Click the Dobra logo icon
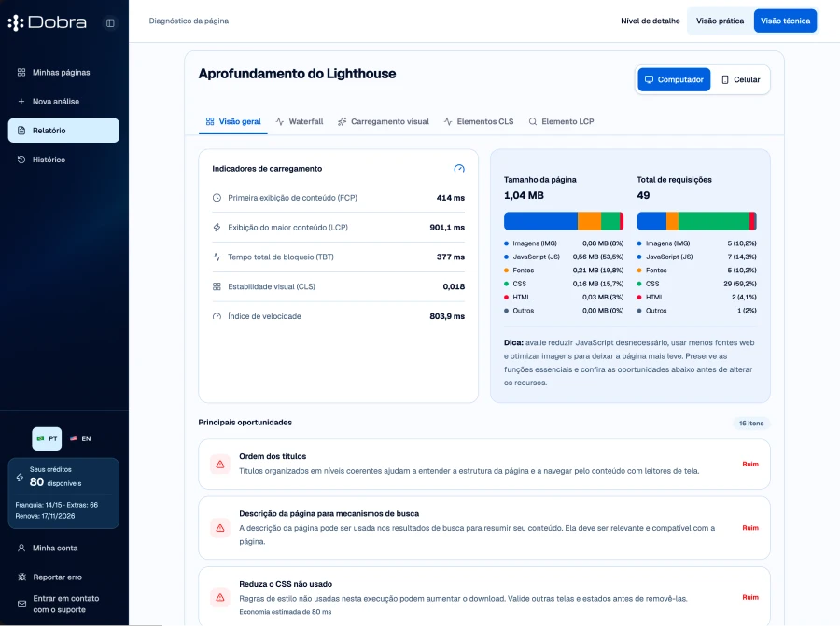Image resolution: width=840 pixels, height=626 pixels. pyautogui.click(x=16, y=22)
